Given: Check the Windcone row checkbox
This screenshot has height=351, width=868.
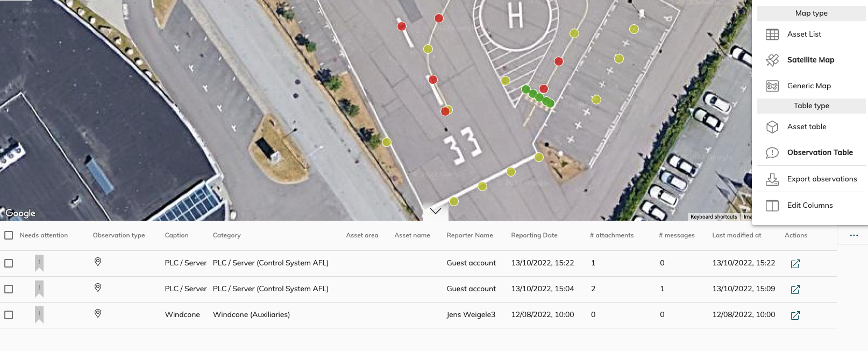Looking at the screenshot, I should [x=9, y=315].
